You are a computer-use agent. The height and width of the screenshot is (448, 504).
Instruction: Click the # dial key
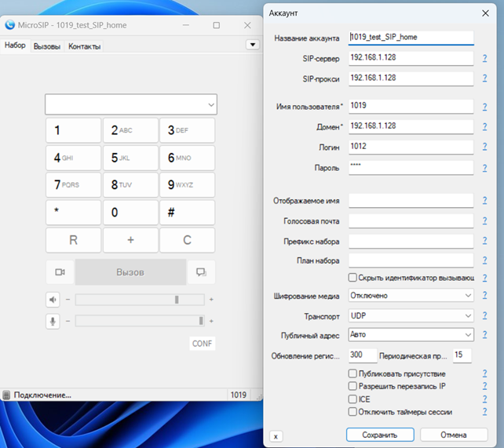187,213
